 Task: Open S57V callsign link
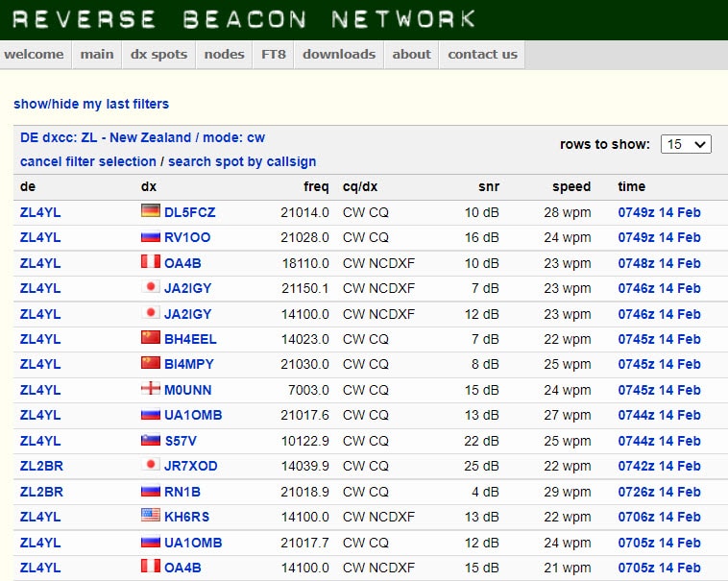tap(181, 441)
